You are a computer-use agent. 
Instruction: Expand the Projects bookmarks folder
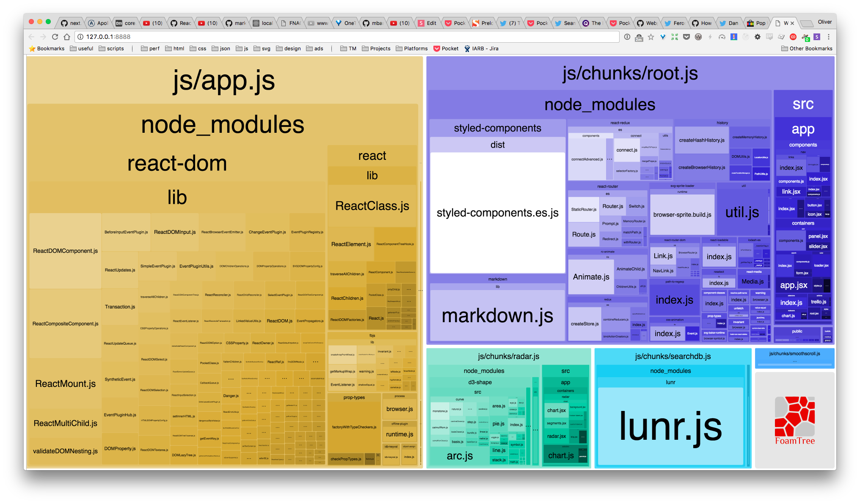pyautogui.click(x=376, y=49)
